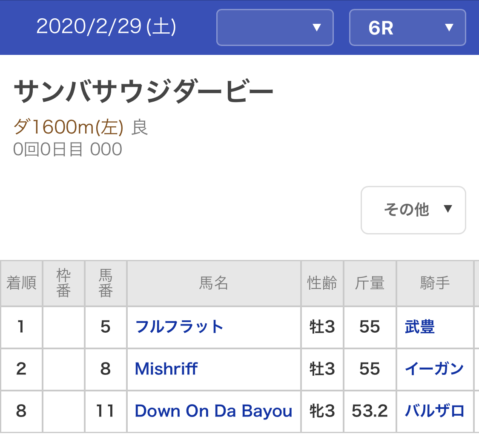Click the date 2020/2/29 (土)

coord(106,27)
